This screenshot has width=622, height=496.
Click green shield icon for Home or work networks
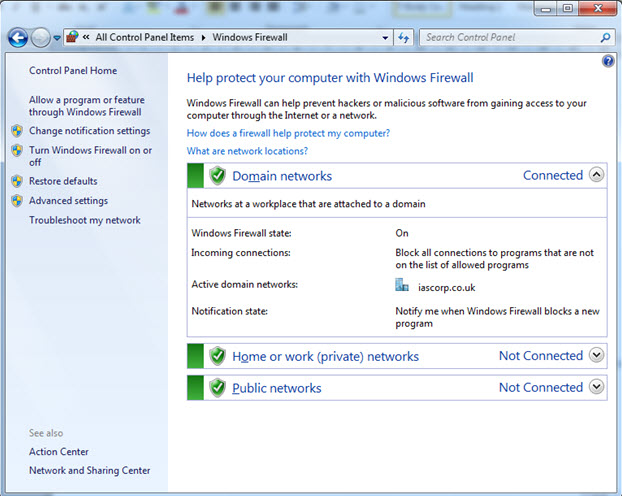point(217,356)
